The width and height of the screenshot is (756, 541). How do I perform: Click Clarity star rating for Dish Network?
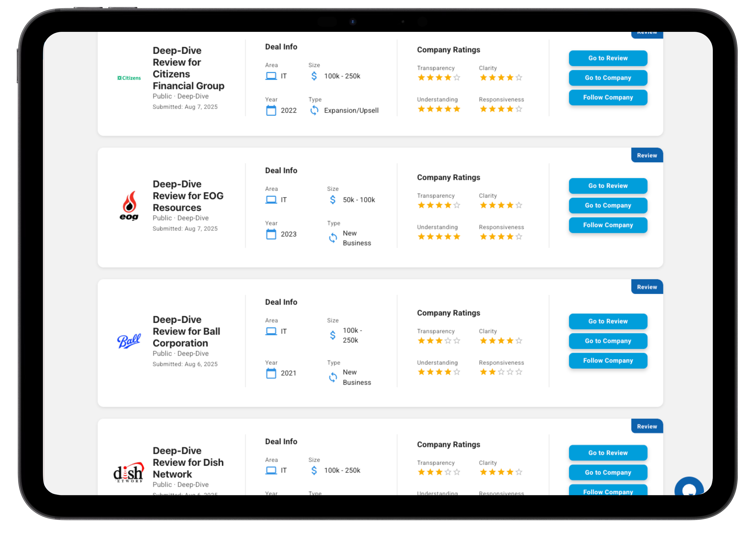coord(501,472)
